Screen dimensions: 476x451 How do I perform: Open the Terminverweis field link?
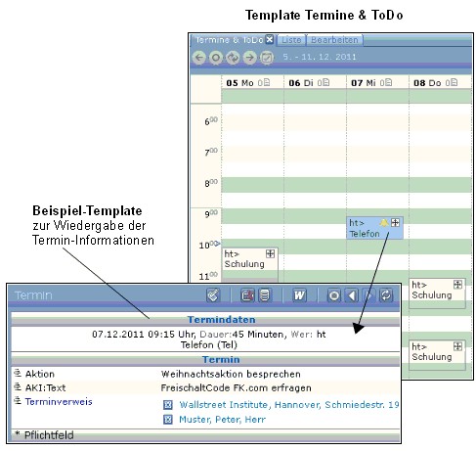pos(59,402)
